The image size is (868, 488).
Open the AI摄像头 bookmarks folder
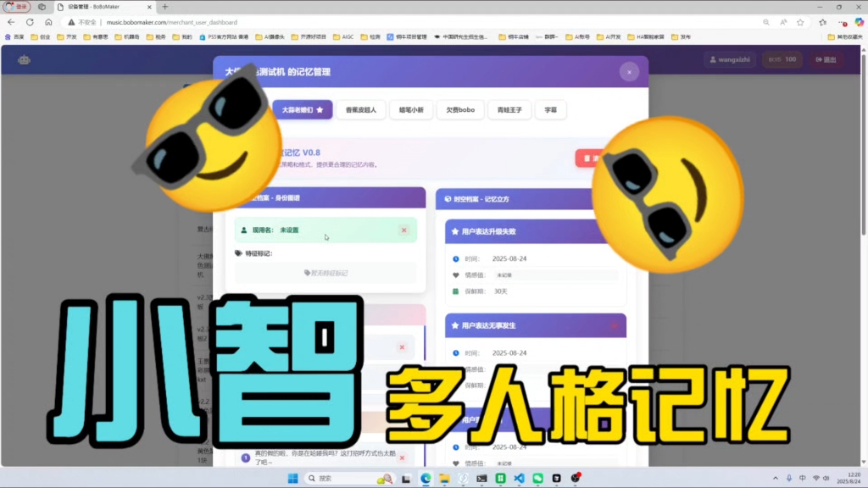pos(270,37)
